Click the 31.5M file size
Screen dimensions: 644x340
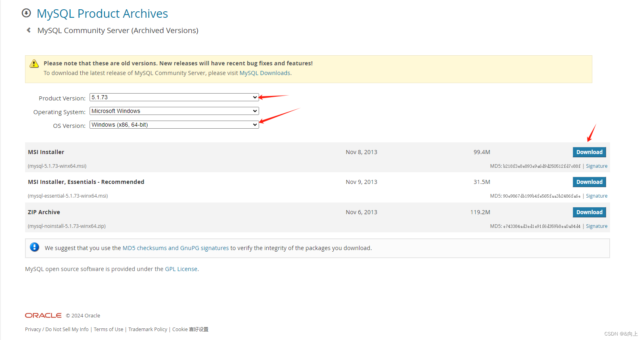[482, 182]
